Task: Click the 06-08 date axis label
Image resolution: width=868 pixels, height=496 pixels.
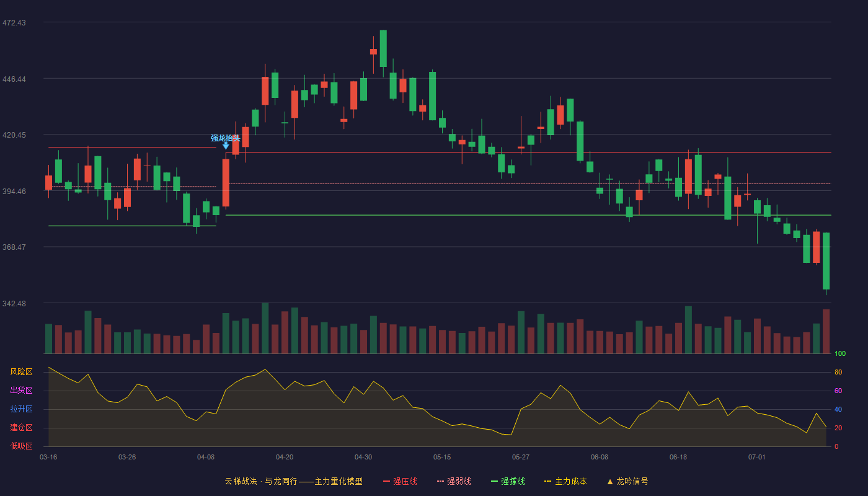Action: pos(600,457)
